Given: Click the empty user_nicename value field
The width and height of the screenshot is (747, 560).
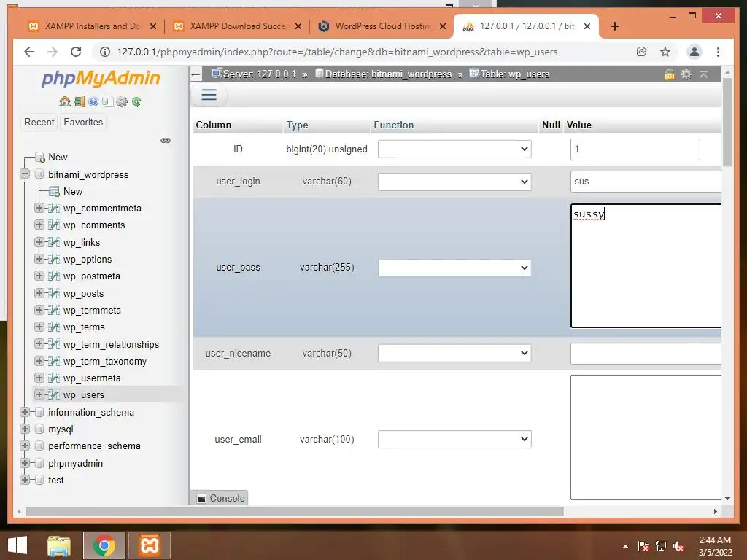Looking at the screenshot, I should 646,354.
